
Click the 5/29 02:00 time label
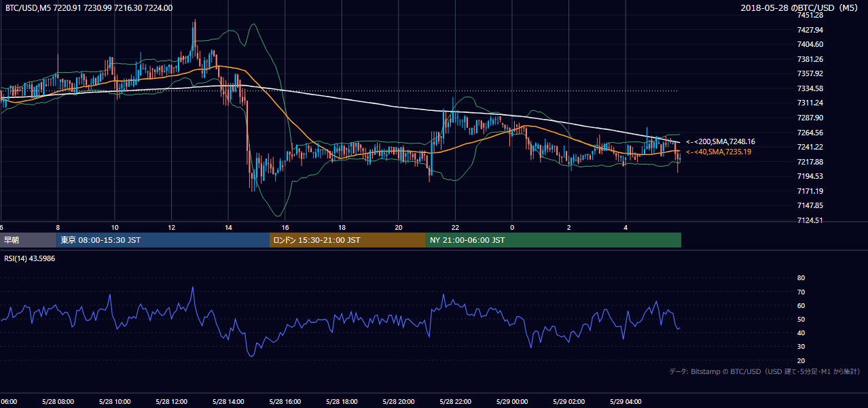(x=569, y=402)
